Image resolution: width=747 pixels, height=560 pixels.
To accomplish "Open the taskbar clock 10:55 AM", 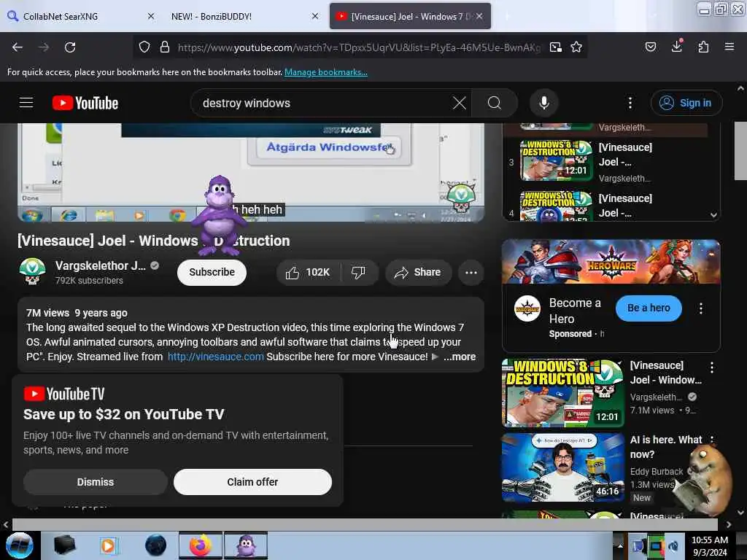I will click(709, 545).
